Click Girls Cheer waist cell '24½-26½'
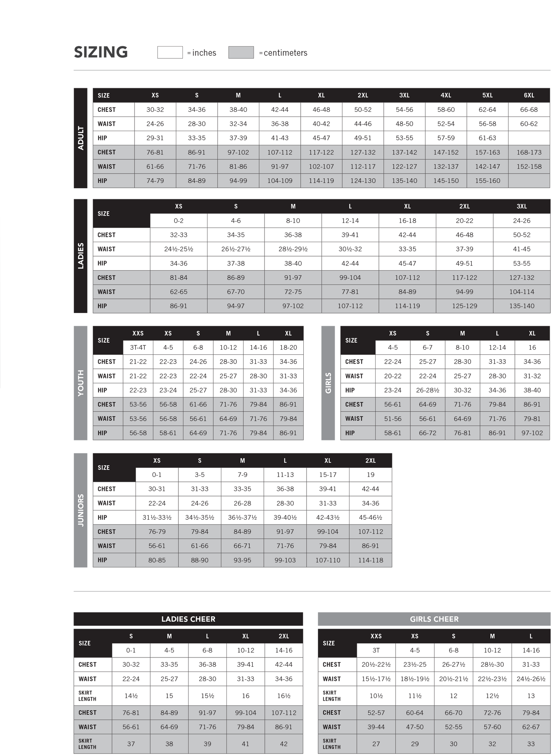553x756 pixels. (531, 679)
